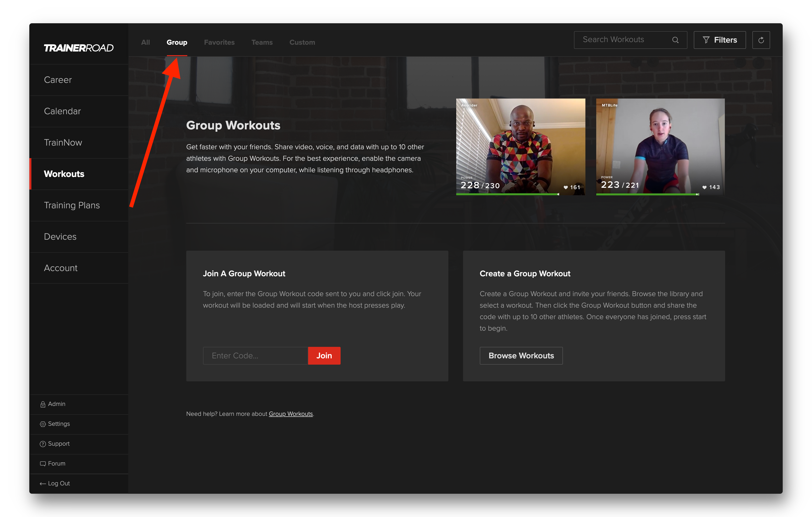The height and width of the screenshot is (517, 812).
Task: Select the Group tab
Action: (x=177, y=42)
